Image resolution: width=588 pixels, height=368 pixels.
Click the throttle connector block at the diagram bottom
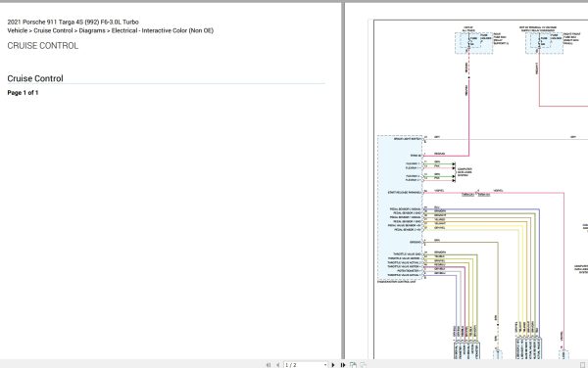pos(466,350)
